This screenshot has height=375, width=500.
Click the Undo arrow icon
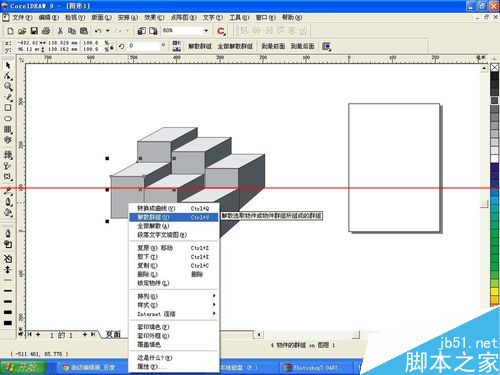tap(98, 31)
